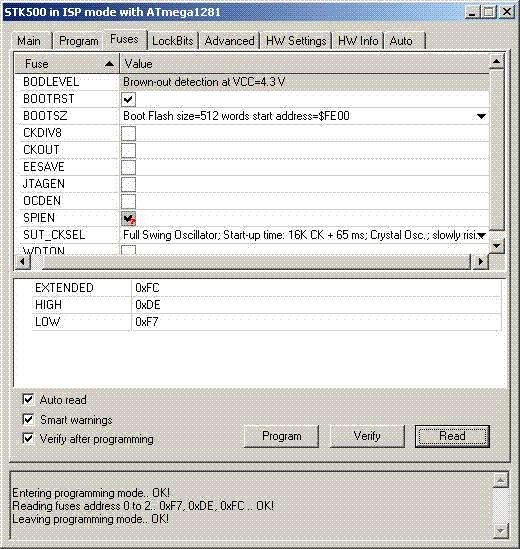Switch to HW Settings tab
The height and width of the screenshot is (549, 520).
click(x=296, y=41)
